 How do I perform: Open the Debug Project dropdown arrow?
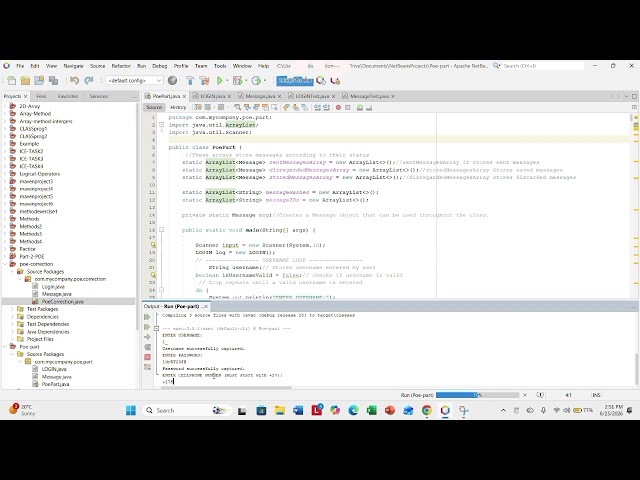click(246, 80)
